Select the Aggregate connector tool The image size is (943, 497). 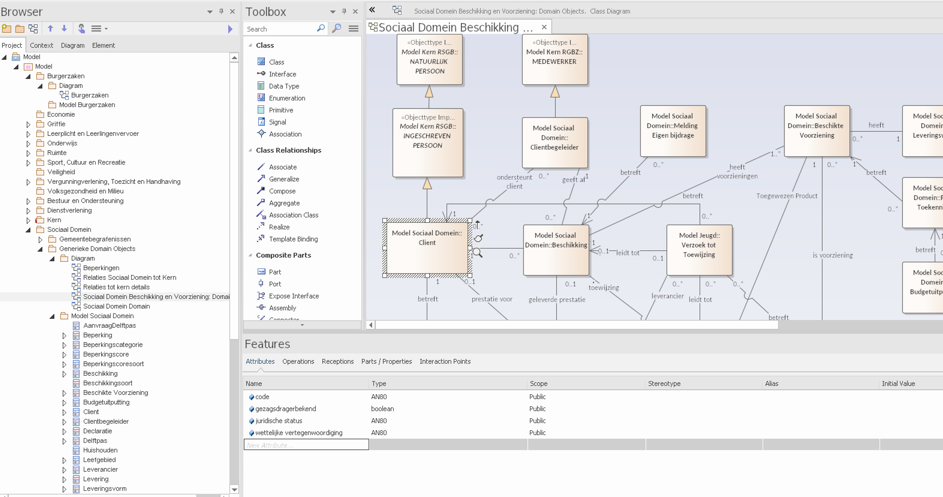[x=284, y=203]
